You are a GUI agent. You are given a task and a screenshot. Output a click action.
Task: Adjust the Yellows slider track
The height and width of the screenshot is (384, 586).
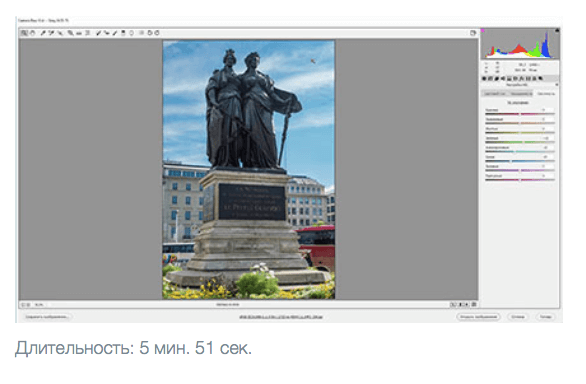[x=519, y=133]
